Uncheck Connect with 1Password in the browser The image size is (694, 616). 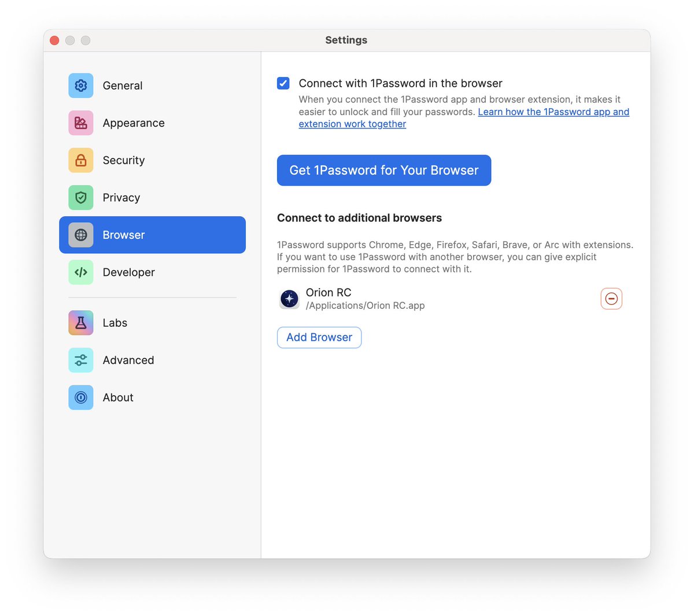point(283,83)
